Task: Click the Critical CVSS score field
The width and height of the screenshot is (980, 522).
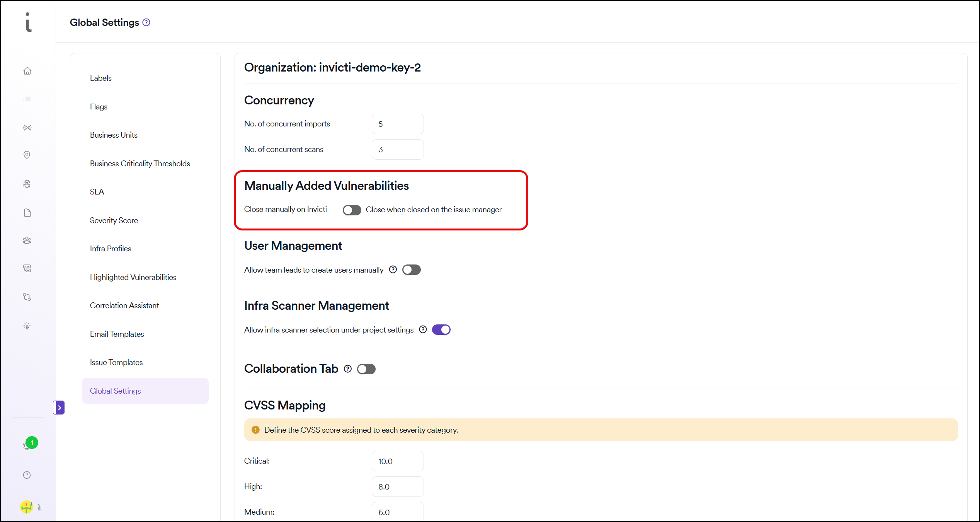Action: click(397, 461)
